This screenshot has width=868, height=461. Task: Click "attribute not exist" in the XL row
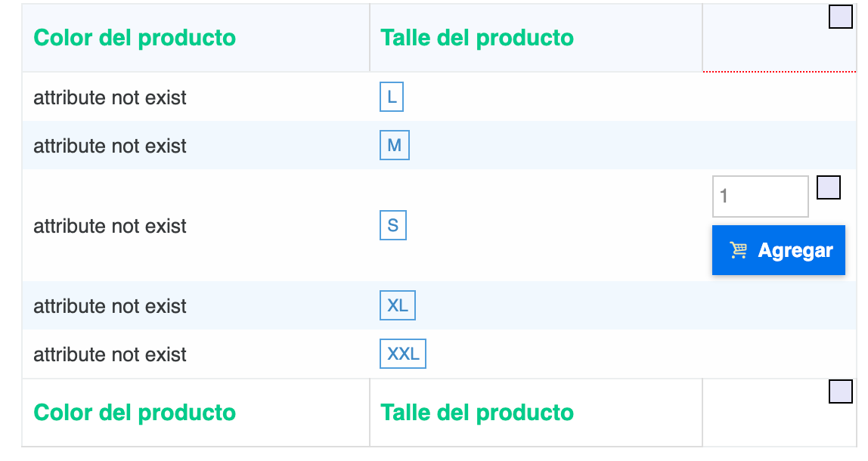pos(110,306)
